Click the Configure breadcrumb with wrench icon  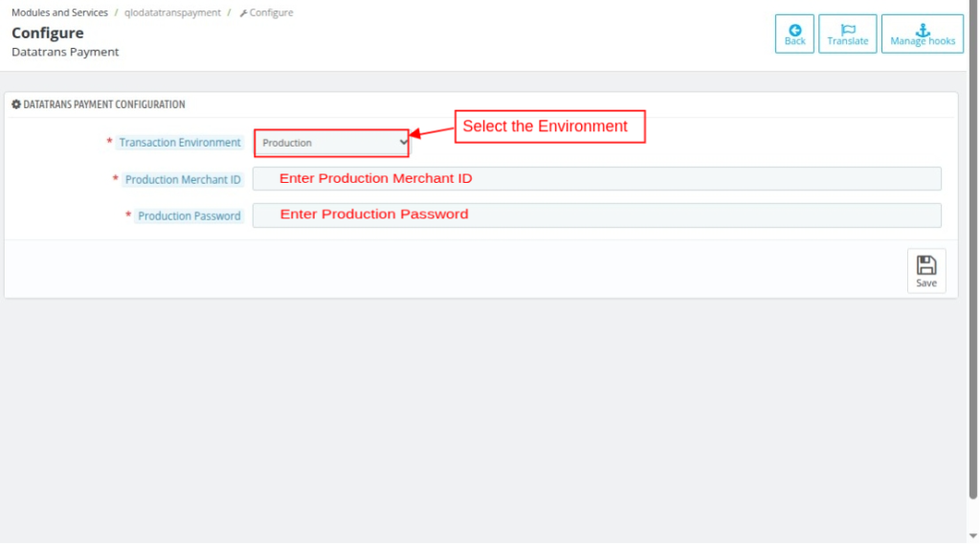[x=266, y=12]
